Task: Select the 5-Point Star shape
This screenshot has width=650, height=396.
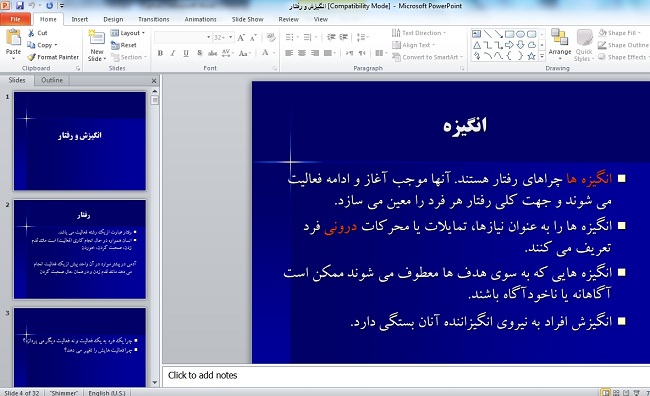Action: click(x=531, y=56)
